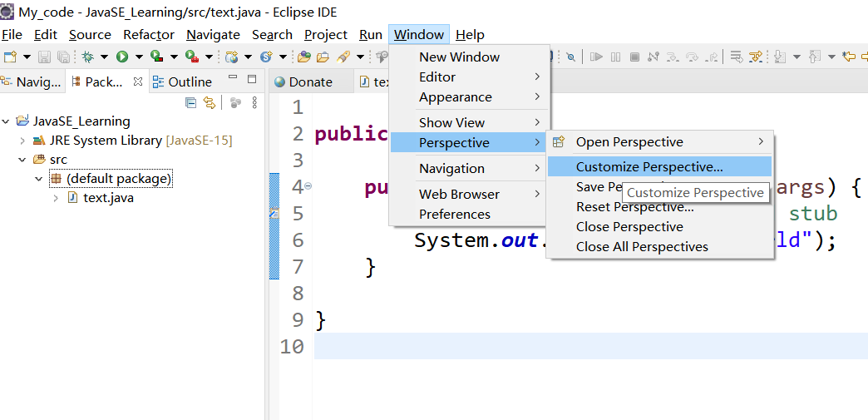Open Package Explorer view menu (three dots)
The width and height of the screenshot is (868, 420).
[254, 102]
